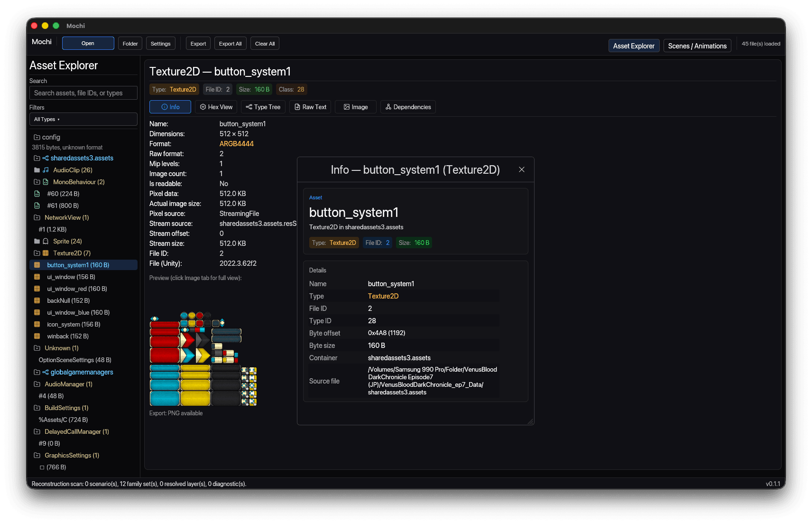Select the Info tab
Viewport: 812px width, 524px height.
(x=170, y=107)
